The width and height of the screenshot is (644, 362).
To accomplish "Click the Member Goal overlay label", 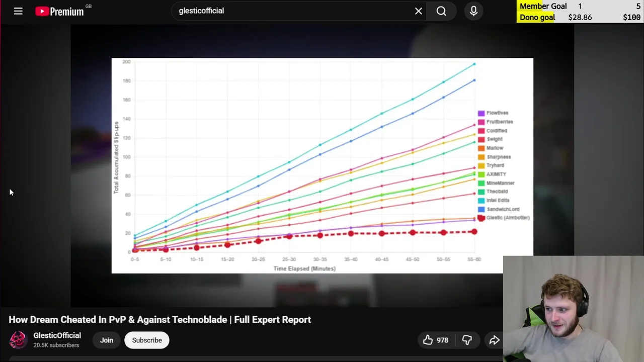I will (543, 6).
